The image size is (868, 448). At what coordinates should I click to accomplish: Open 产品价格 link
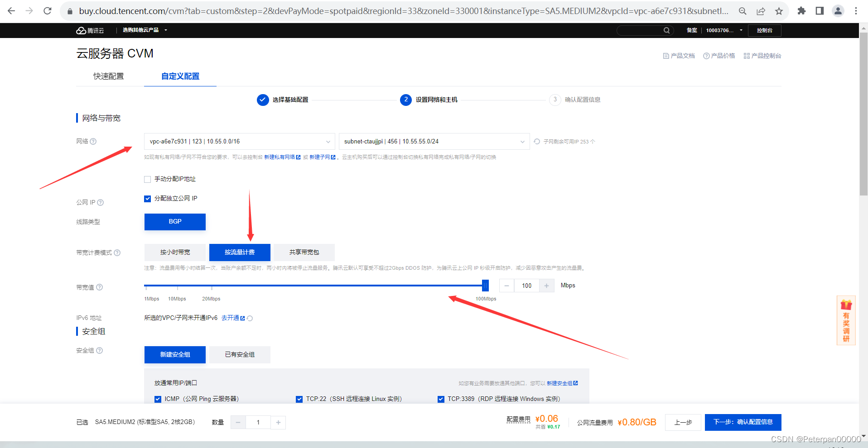[x=719, y=56]
